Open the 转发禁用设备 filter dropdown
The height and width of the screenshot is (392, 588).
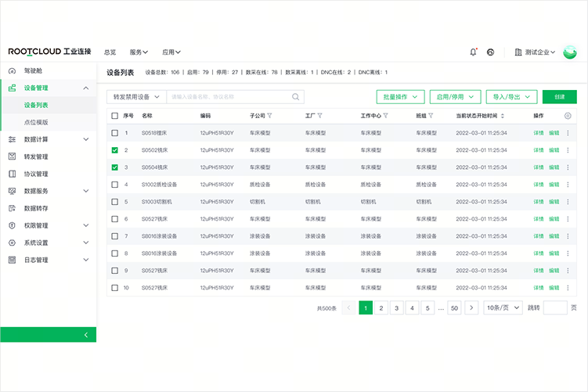pos(136,97)
